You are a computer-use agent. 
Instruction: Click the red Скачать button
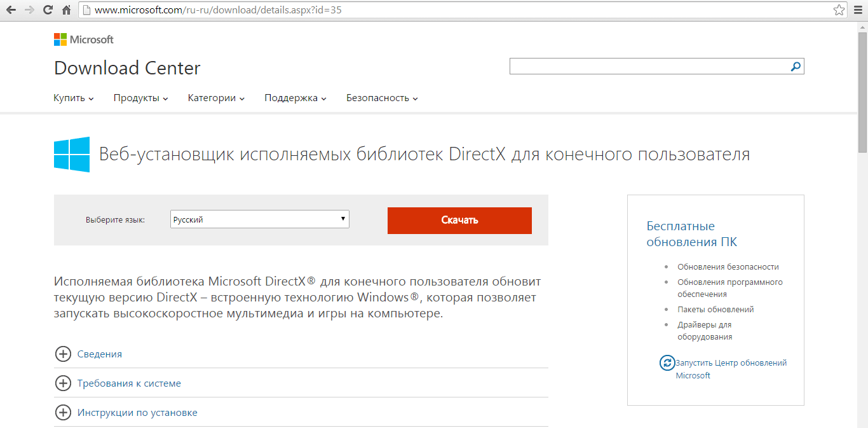[x=459, y=220]
